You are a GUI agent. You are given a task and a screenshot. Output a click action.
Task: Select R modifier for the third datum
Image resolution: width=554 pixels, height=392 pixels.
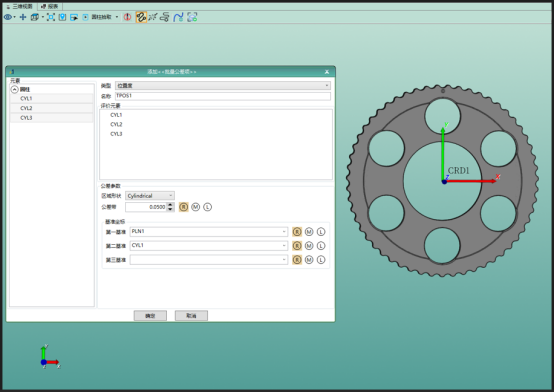[297, 260]
